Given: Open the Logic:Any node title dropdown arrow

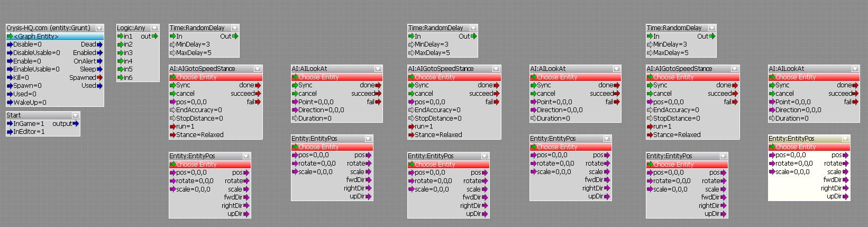Looking at the screenshot, I should (154, 28).
